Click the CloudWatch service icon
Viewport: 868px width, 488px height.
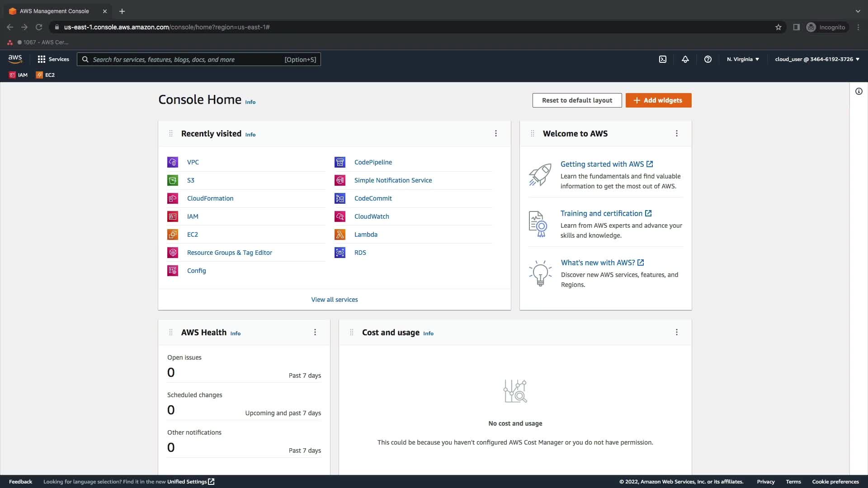(340, 216)
